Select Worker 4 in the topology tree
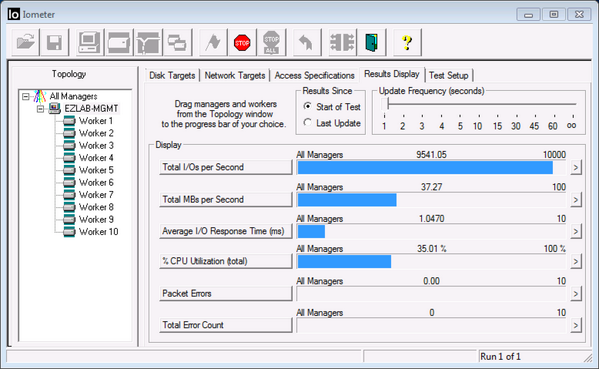Image resolution: width=599 pixels, height=369 pixels. (96, 158)
